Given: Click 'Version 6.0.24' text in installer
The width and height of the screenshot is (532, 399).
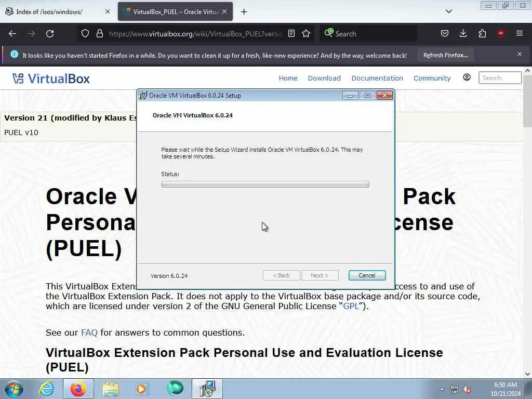Looking at the screenshot, I should 169,276.
